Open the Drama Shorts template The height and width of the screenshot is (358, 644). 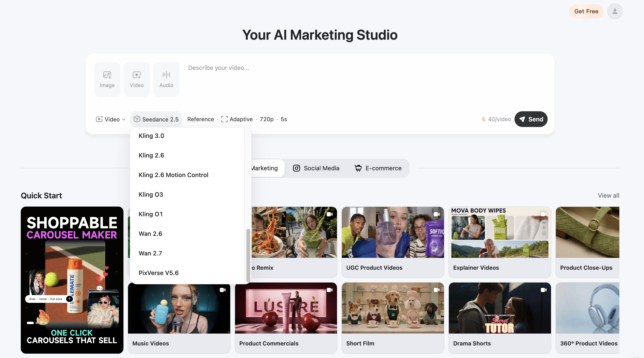[500, 318]
